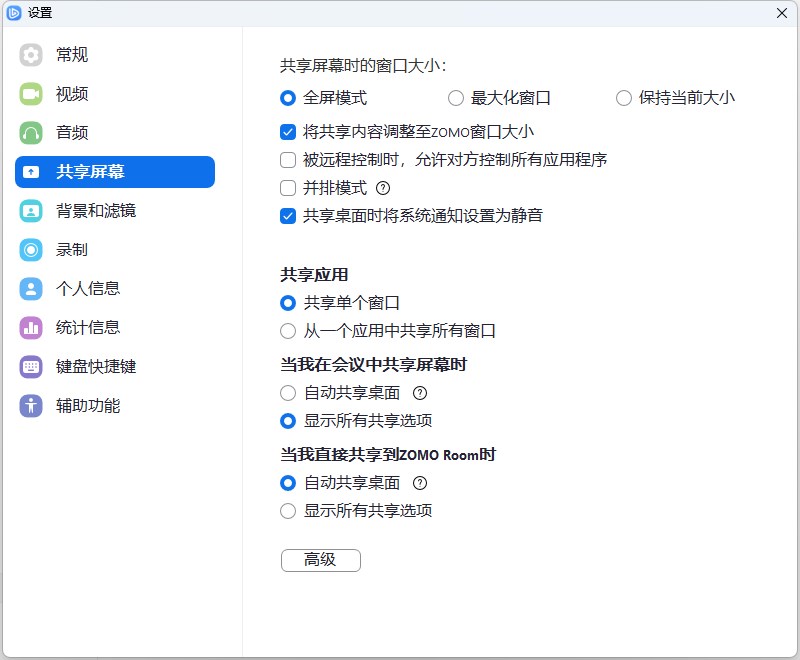Switch to the 辅助功能 tab label
800x660 pixels.
[88, 406]
